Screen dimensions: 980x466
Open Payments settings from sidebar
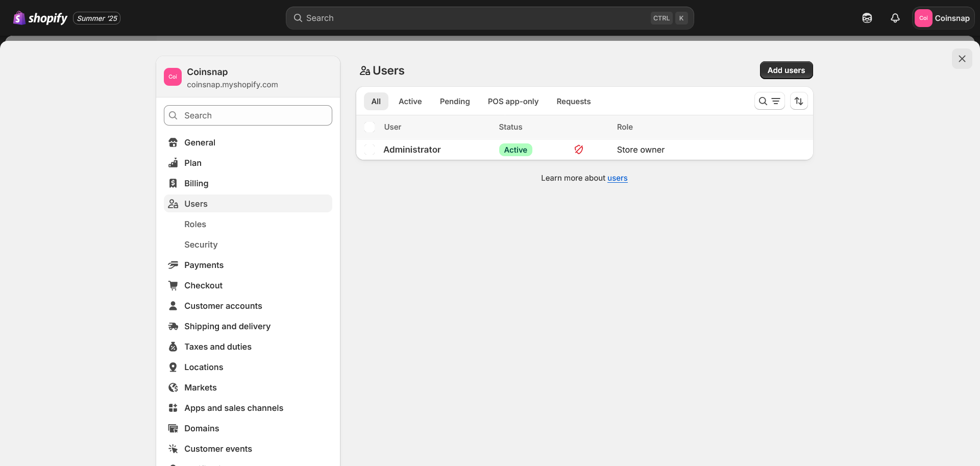coord(204,265)
